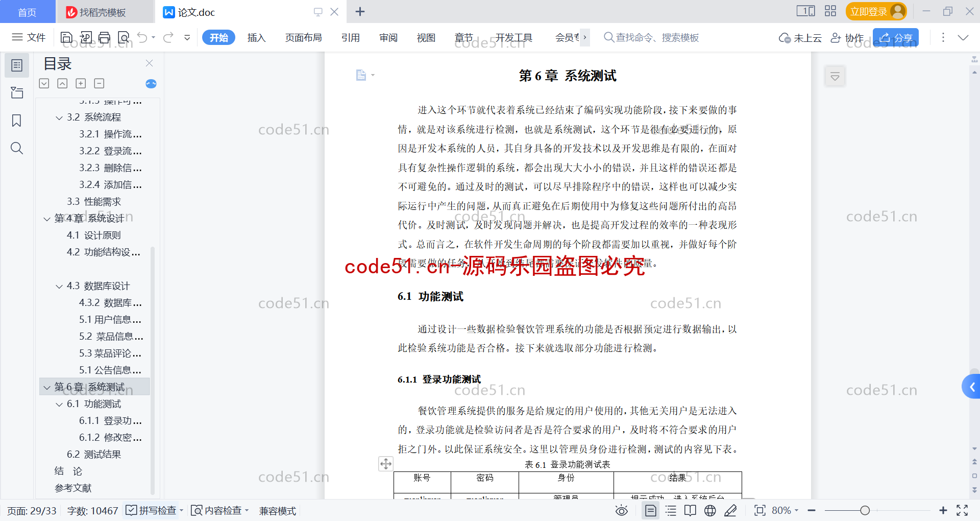The image size is (980, 521).
Task: Click the add heading level plus icon in 目录 panel
Action: pyautogui.click(x=81, y=83)
